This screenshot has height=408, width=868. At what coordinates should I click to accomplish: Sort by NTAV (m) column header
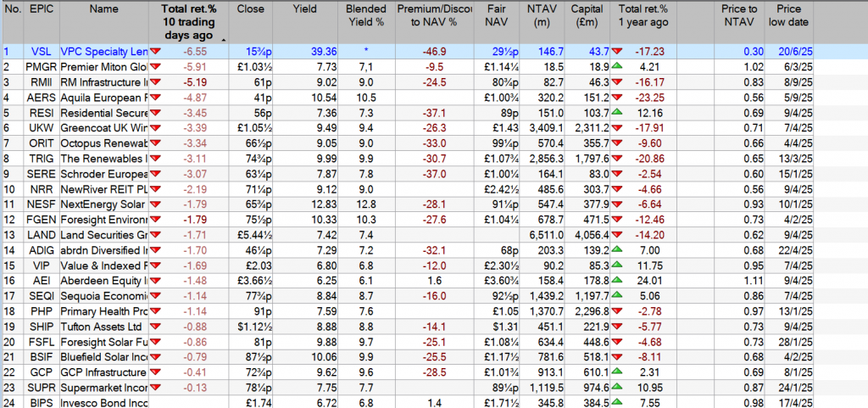(x=542, y=21)
